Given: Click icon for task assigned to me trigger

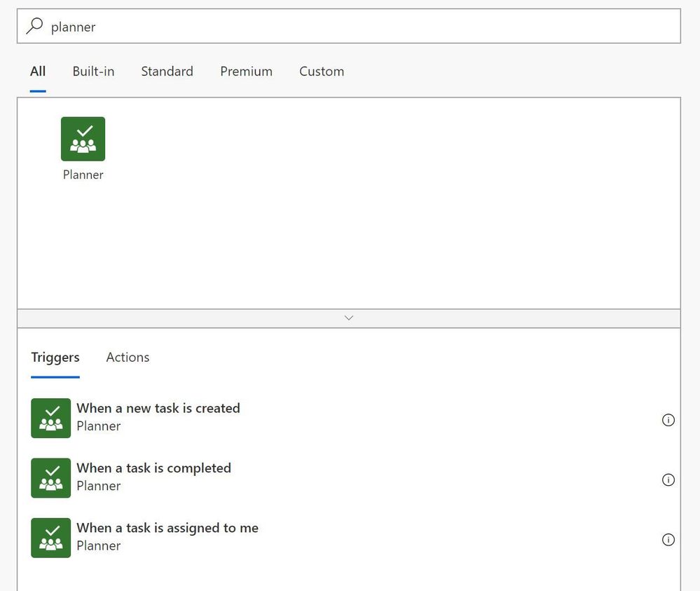Looking at the screenshot, I should (51, 538).
